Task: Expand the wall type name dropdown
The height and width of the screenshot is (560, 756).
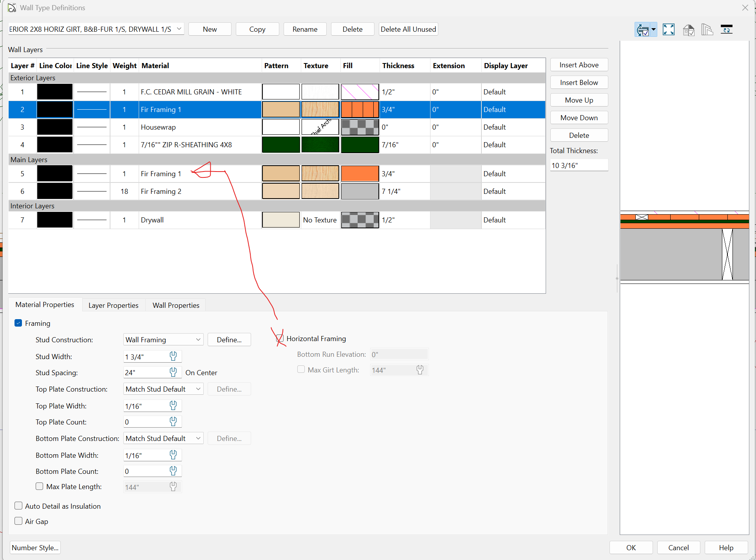Action: coord(179,29)
